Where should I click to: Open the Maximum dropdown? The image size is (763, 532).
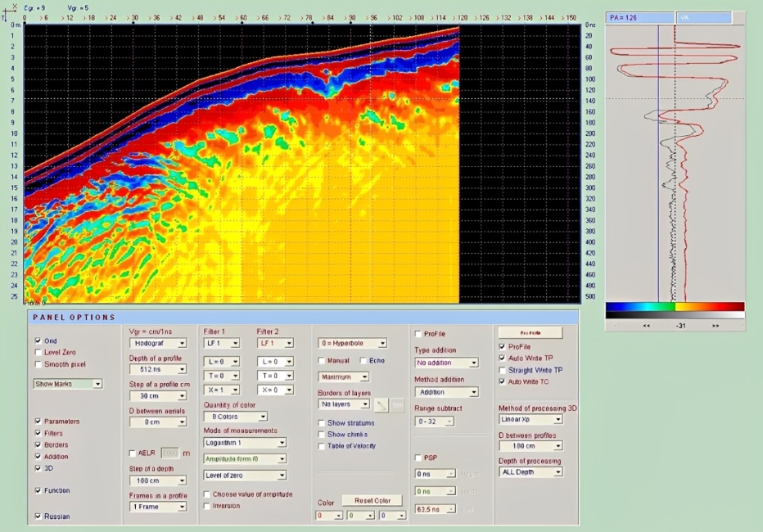[x=344, y=376]
